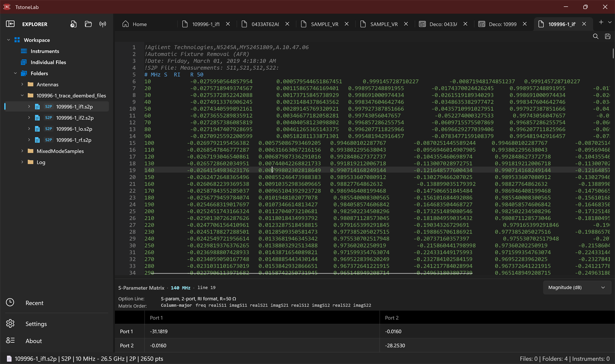615x364 pixels.
Task: Expand the 109996-1_if1.s2p file node
Action: pos(29,106)
